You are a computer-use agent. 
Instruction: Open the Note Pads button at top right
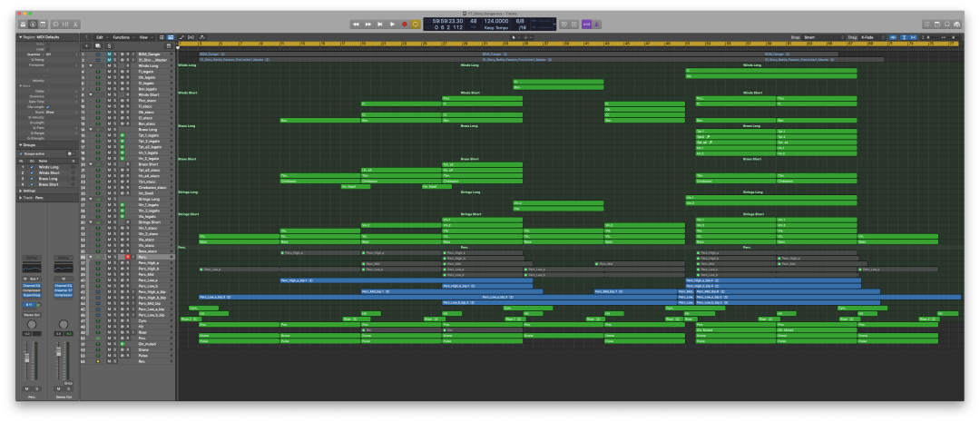click(936, 24)
